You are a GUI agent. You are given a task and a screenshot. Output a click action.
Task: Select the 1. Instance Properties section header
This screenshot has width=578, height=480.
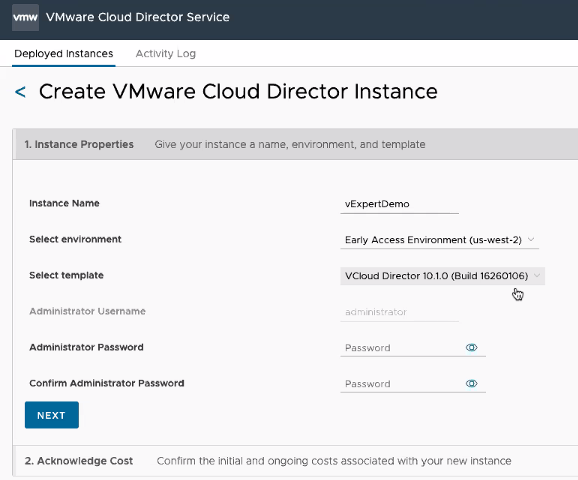click(295, 144)
